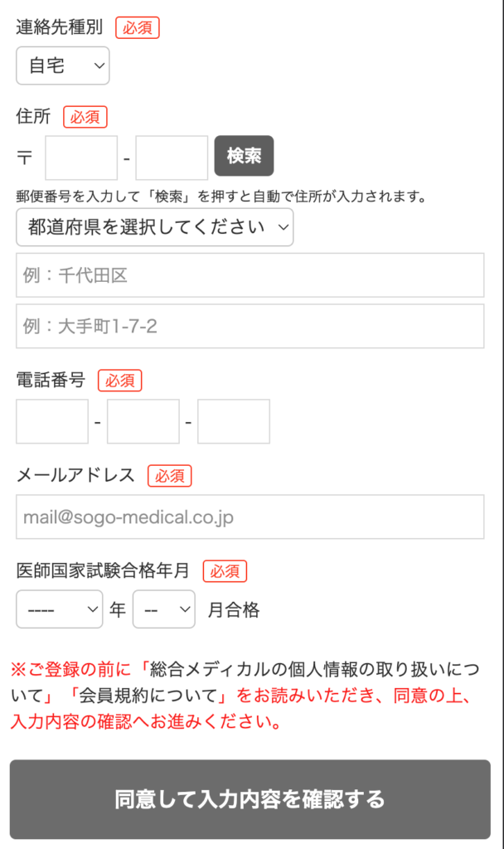The image size is (504, 849).
Task: Click the first 電話番号 box
Action: click(x=52, y=421)
